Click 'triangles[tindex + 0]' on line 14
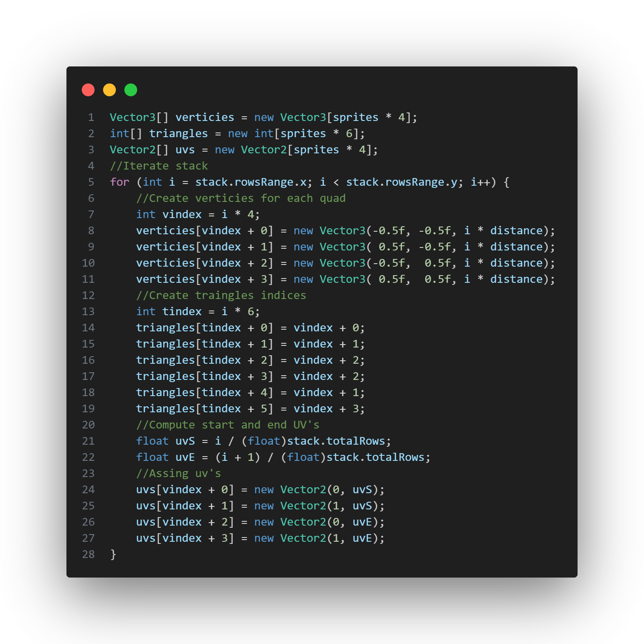The height and width of the screenshot is (644, 644). coord(205,328)
